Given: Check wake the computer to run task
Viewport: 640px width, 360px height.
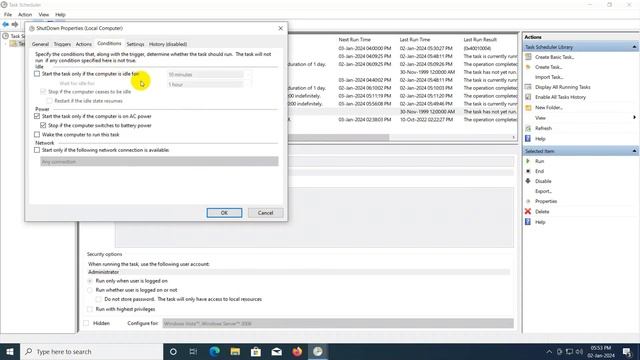Looking at the screenshot, I should tap(37, 134).
